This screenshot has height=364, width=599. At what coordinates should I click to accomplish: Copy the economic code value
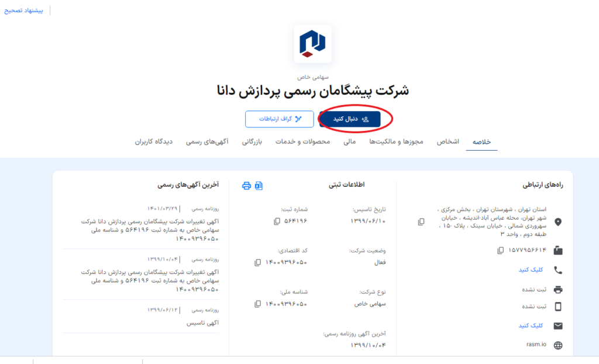tap(258, 262)
